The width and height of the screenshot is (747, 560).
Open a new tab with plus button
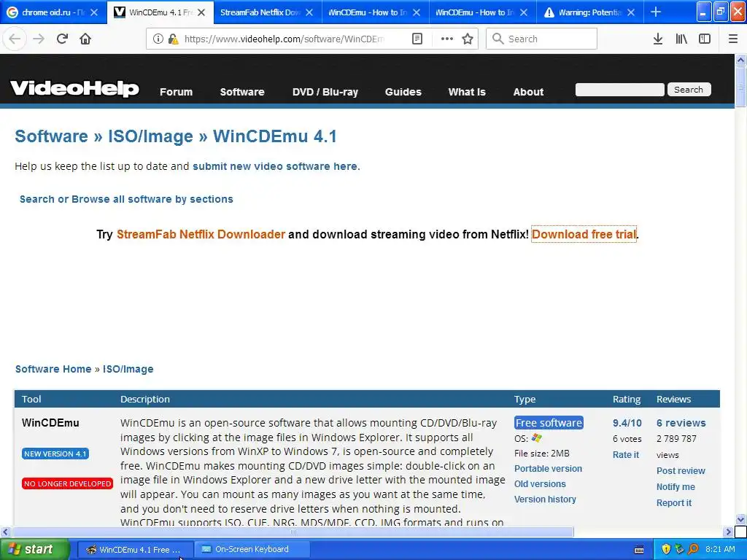[656, 12]
